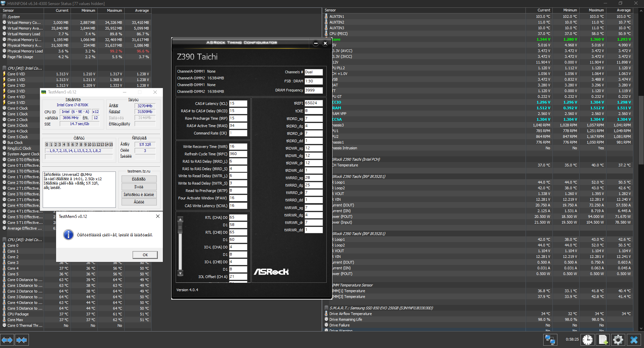Confirm the TestMem5 dialog with OK
Screen dimensions: 644x348
click(145, 255)
